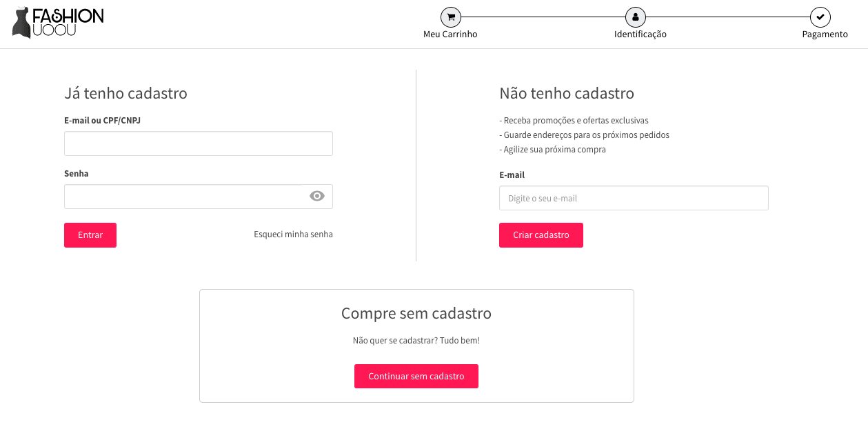The width and height of the screenshot is (868, 429).
Task: Click the E-mail ou CPF/CNPJ field
Action: [198, 143]
